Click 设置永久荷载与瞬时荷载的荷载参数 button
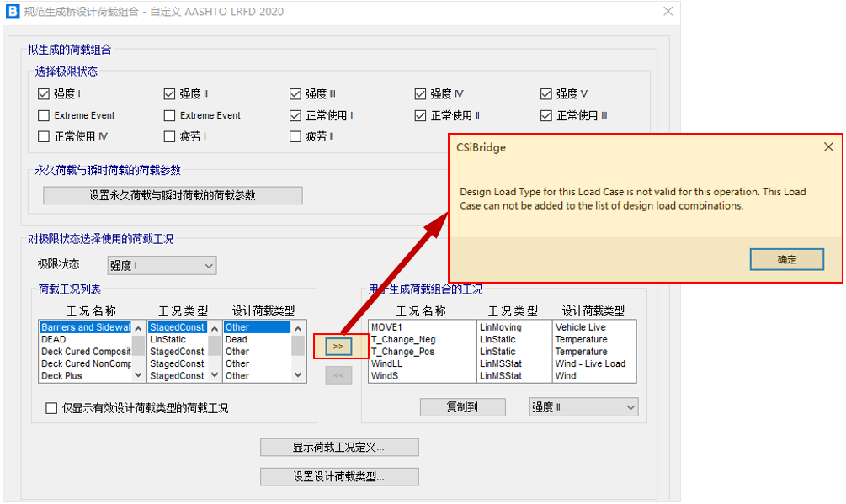The image size is (846, 504). point(173,195)
